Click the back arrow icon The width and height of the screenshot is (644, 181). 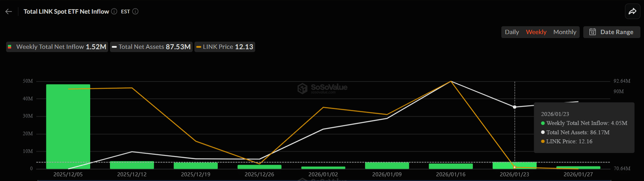8,12
